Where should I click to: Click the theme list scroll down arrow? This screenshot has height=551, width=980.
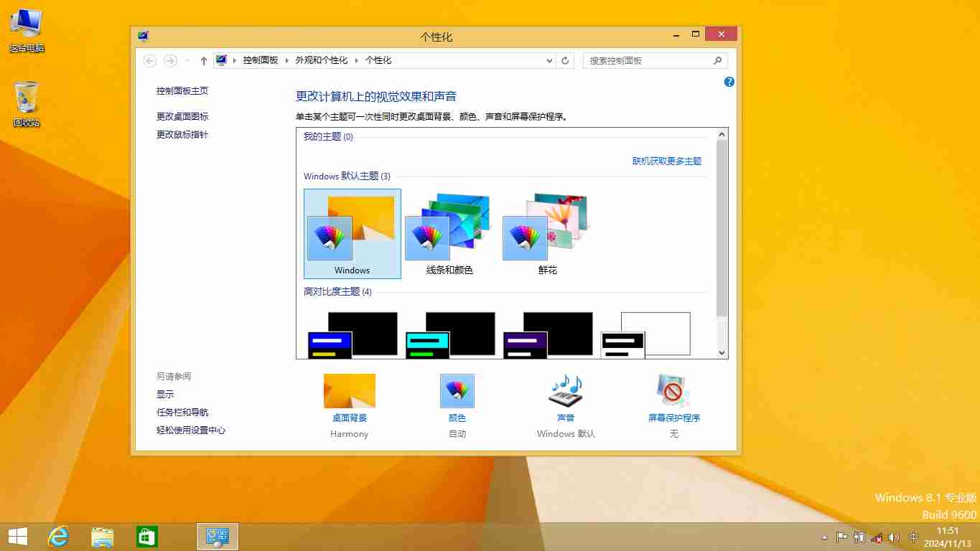tap(722, 353)
